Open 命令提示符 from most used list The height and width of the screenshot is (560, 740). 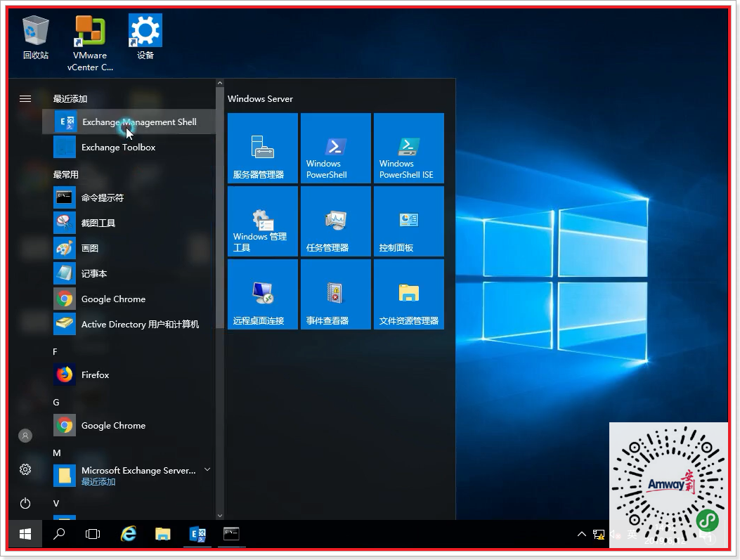pyautogui.click(x=129, y=197)
